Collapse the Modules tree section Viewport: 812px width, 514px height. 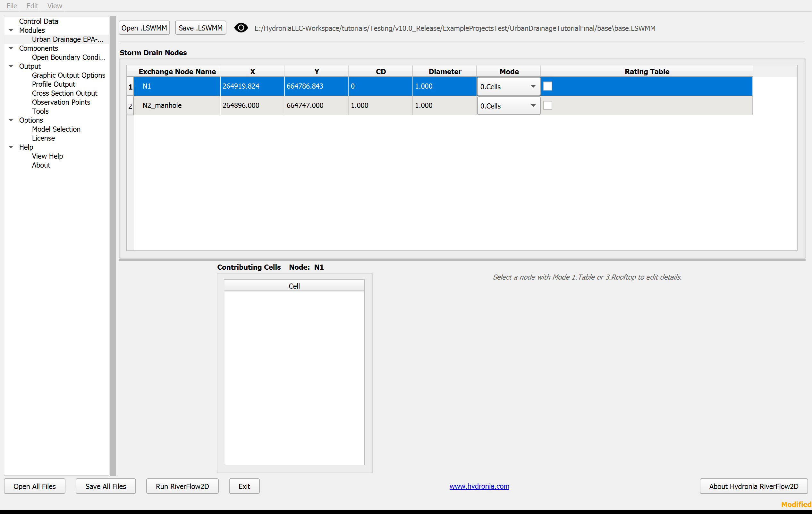pyautogui.click(x=11, y=30)
